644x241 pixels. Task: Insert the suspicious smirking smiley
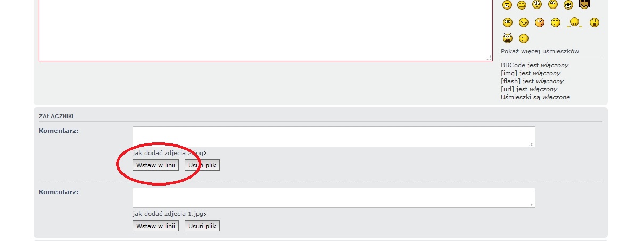[x=524, y=22]
